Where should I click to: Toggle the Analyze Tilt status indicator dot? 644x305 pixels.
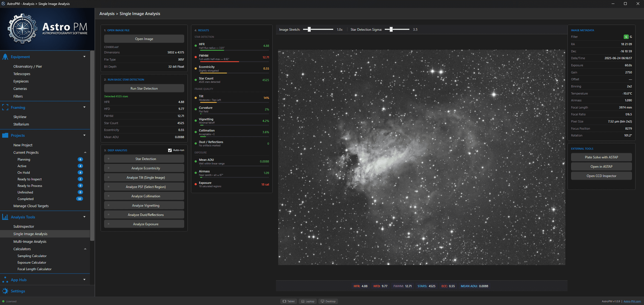109,178
